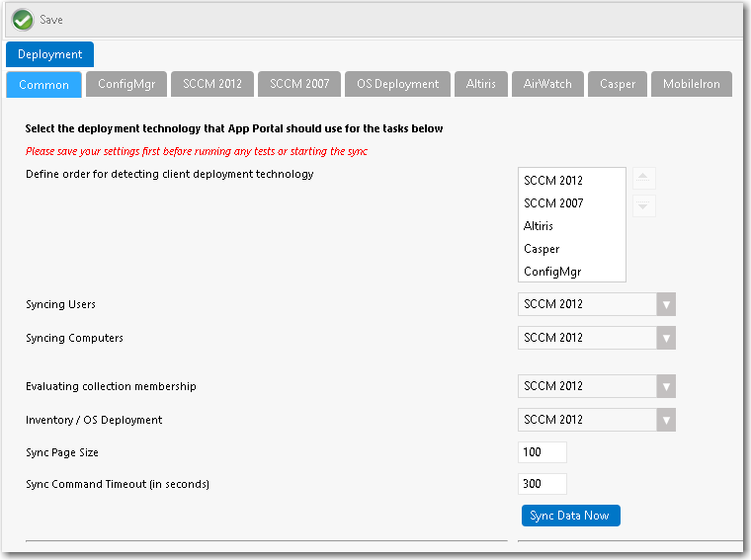Open the MobileIron tab

tap(691, 84)
